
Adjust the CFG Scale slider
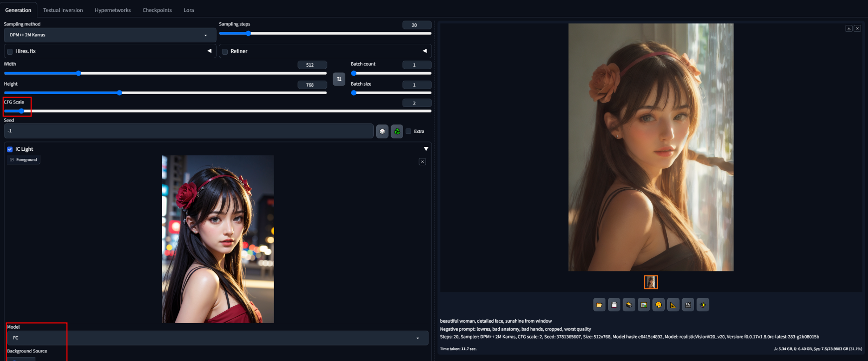click(218, 111)
